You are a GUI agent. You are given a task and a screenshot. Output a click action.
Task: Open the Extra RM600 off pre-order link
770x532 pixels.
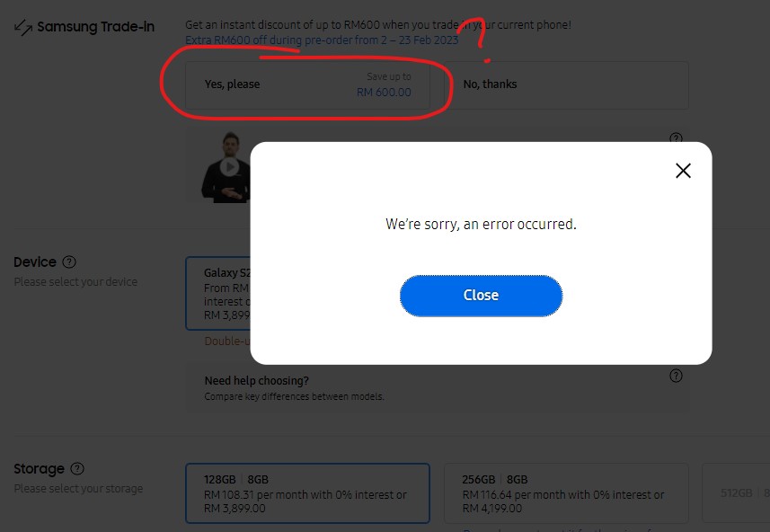pyautogui.click(x=322, y=40)
